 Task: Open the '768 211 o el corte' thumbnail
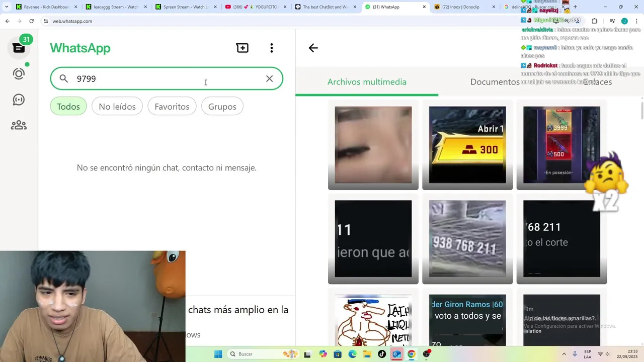tap(561, 239)
